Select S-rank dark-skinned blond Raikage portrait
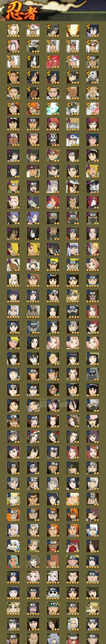This screenshot has width=106, height=644. [x=73, y=93]
